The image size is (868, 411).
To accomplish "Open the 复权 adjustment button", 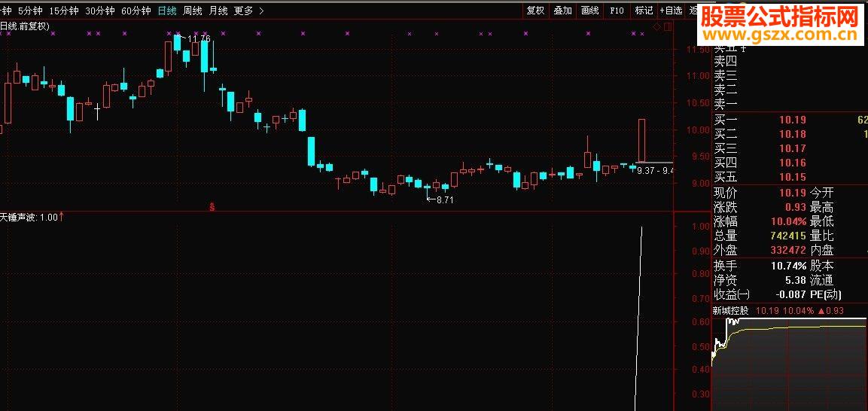I will coord(535,10).
